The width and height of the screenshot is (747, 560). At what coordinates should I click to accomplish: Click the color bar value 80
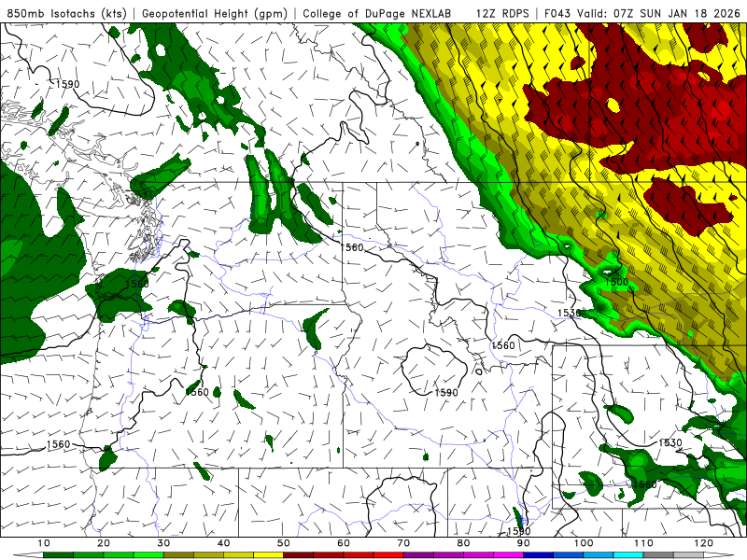pyautogui.click(x=463, y=543)
